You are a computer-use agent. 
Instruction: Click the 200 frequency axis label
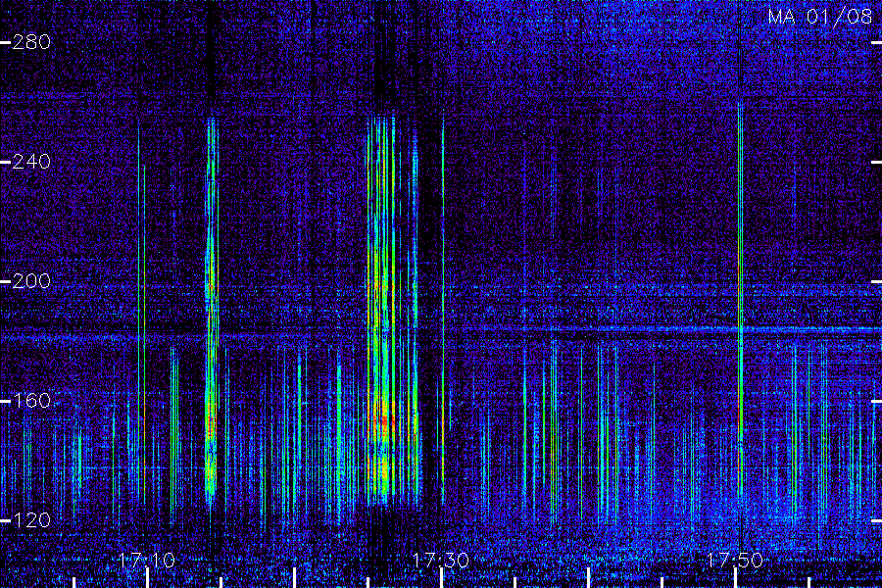(31, 281)
